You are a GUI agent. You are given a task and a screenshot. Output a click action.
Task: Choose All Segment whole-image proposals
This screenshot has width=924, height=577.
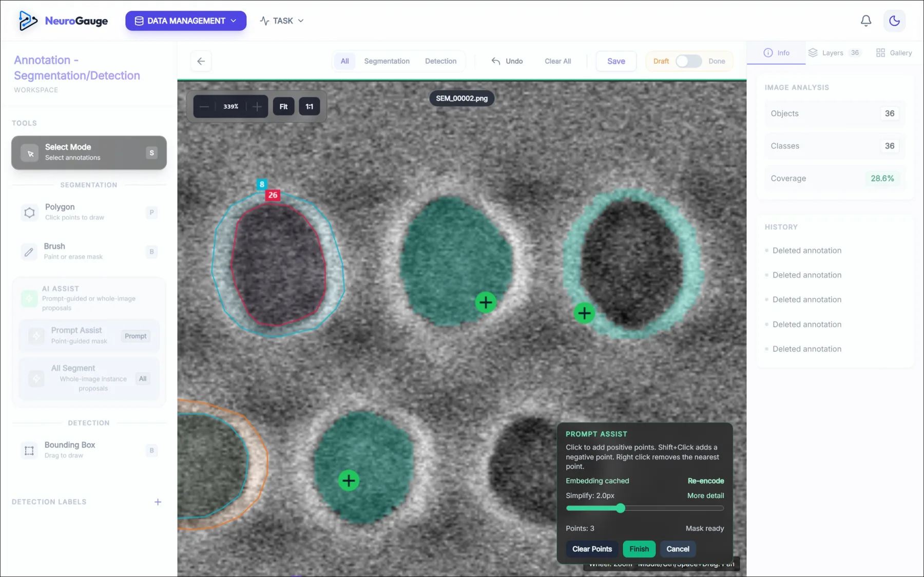[88, 378]
